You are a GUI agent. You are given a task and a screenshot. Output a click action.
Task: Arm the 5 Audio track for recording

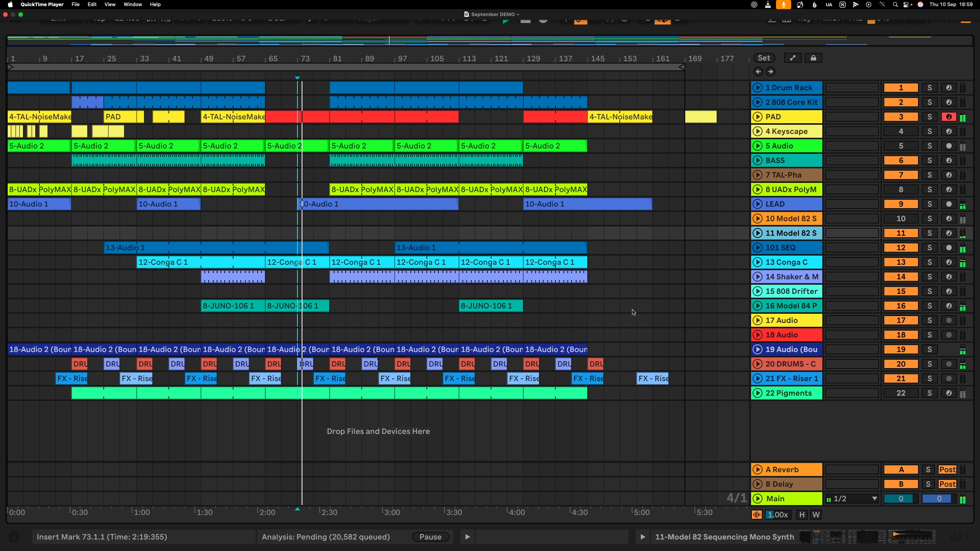click(949, 146)
